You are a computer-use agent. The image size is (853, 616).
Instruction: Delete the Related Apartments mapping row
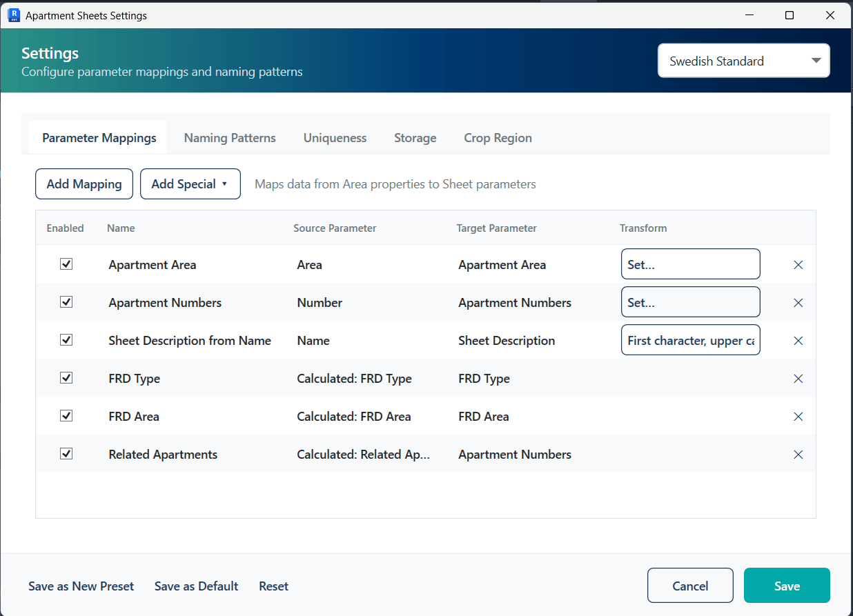coord(798,455)
